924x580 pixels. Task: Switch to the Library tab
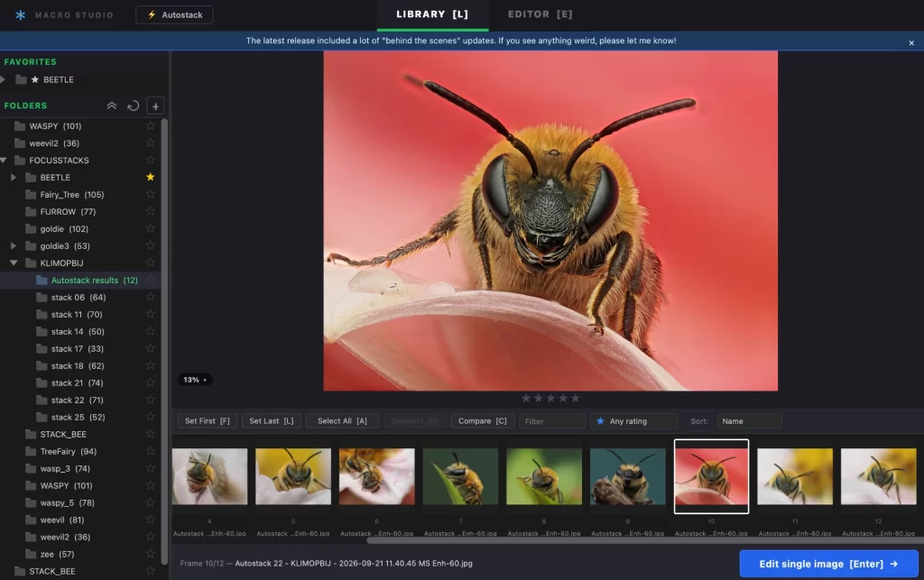432,14
